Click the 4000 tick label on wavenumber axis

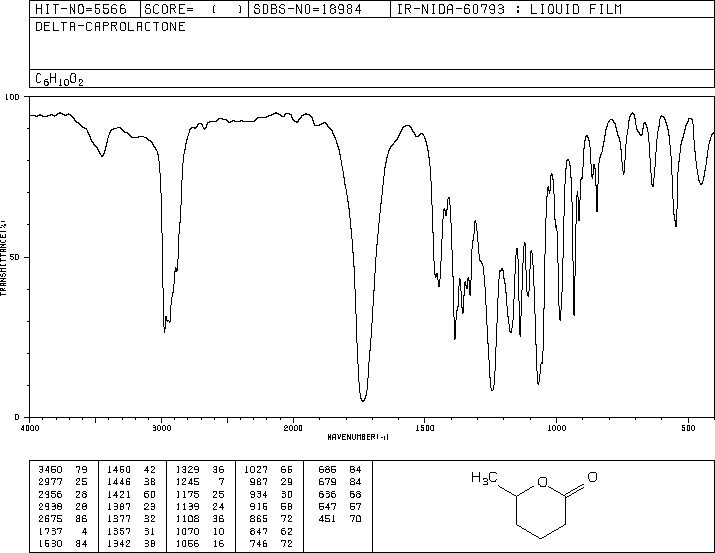(30, 428)
